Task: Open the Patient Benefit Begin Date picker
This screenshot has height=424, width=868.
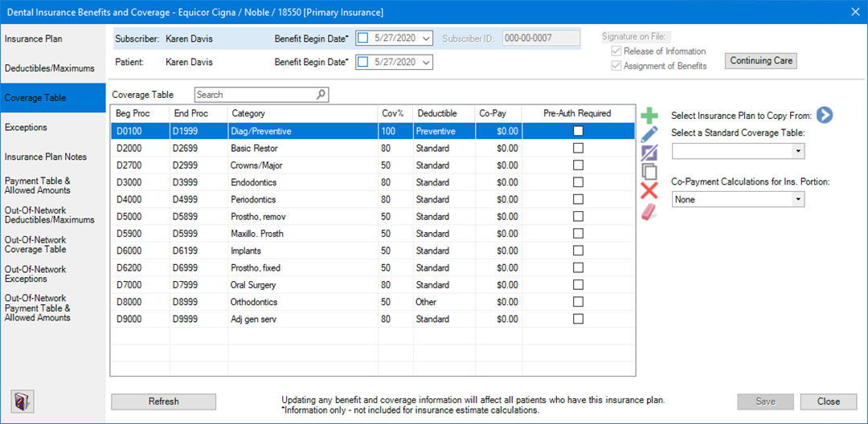Action: 425,63
